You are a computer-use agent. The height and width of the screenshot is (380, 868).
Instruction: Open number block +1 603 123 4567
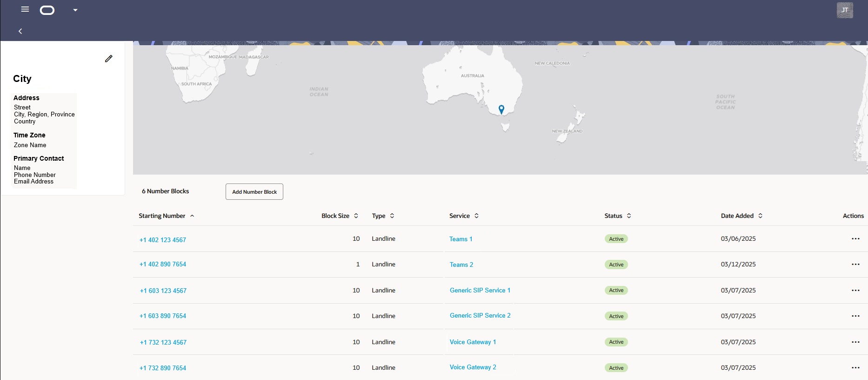click(163, 291)
